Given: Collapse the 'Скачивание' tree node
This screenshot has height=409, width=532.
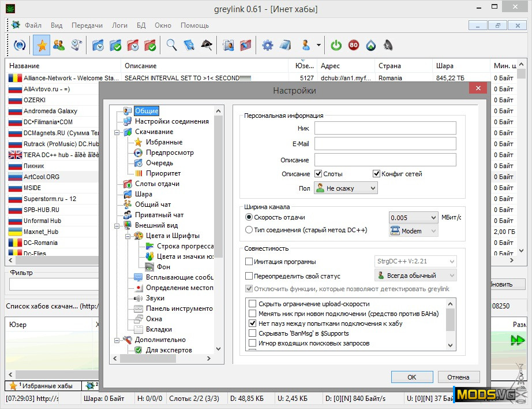Looking at the screenshot, I should click(117, 132).
